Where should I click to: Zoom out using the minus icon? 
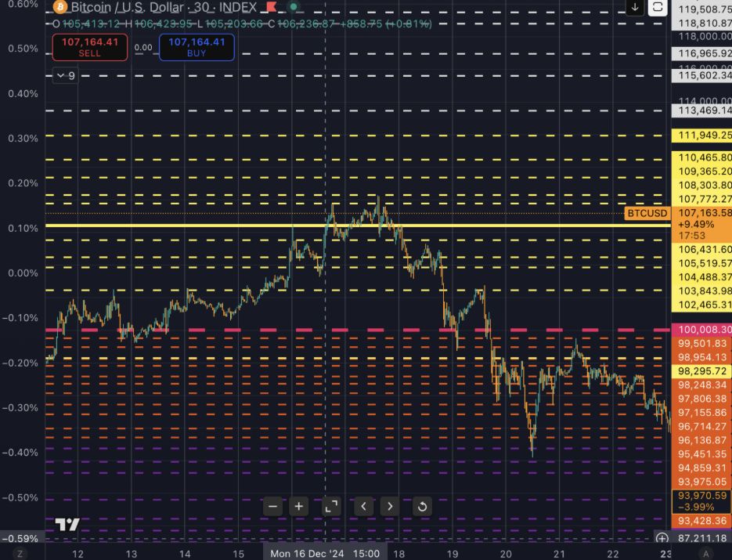[x=272, y=507]
